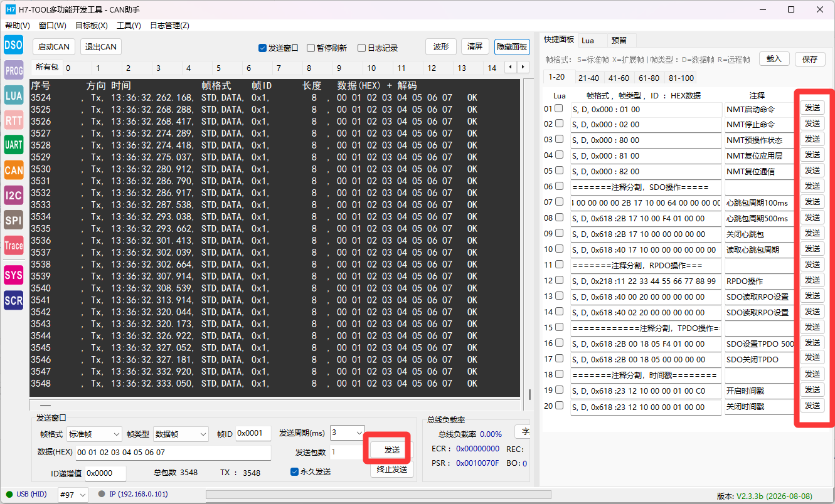Open the RTT viewer sidebar icon
Image resolution: width=835 pixels, height=504 pixels.
click(14, 120)
